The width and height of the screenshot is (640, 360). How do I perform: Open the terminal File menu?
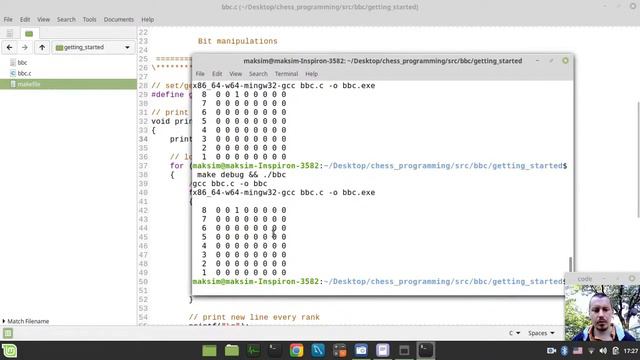(200, 74)
